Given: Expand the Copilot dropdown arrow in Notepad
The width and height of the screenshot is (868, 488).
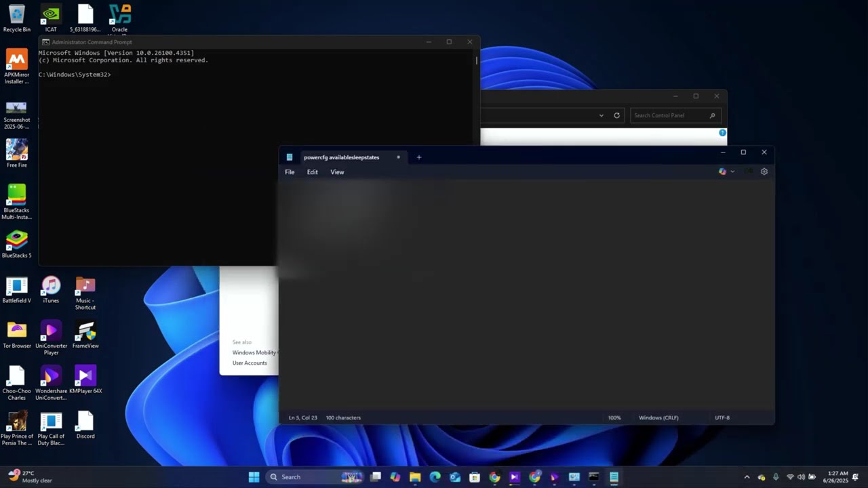Looking at the screenshot, I should (732, 171).
